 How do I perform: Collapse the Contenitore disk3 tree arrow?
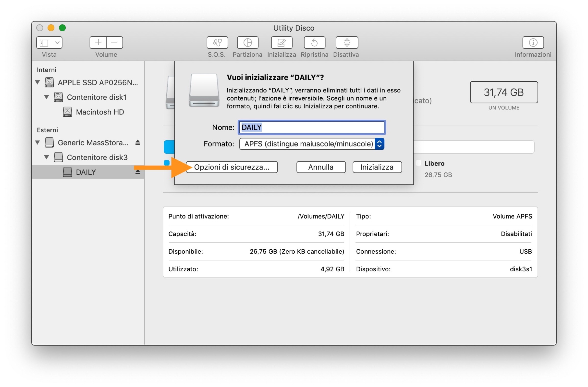(x=47, y=157)
